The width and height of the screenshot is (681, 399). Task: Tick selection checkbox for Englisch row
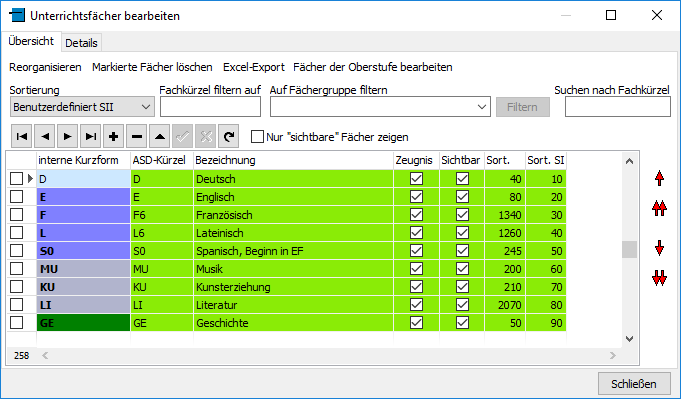click(x=17, y=197)
